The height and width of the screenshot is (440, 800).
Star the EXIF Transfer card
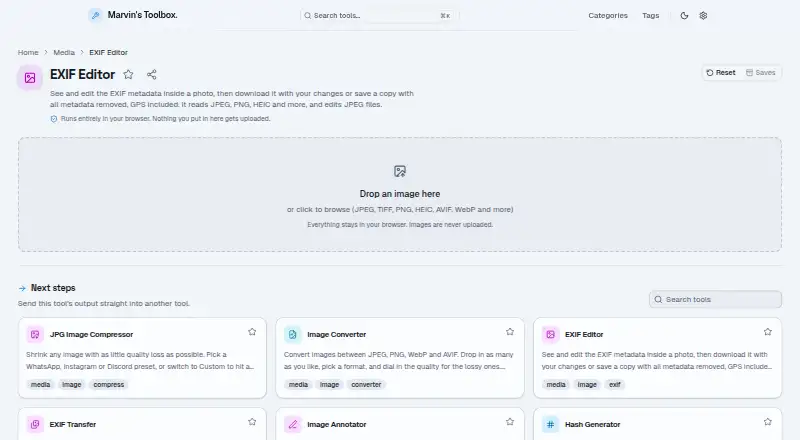pos(252,422)
